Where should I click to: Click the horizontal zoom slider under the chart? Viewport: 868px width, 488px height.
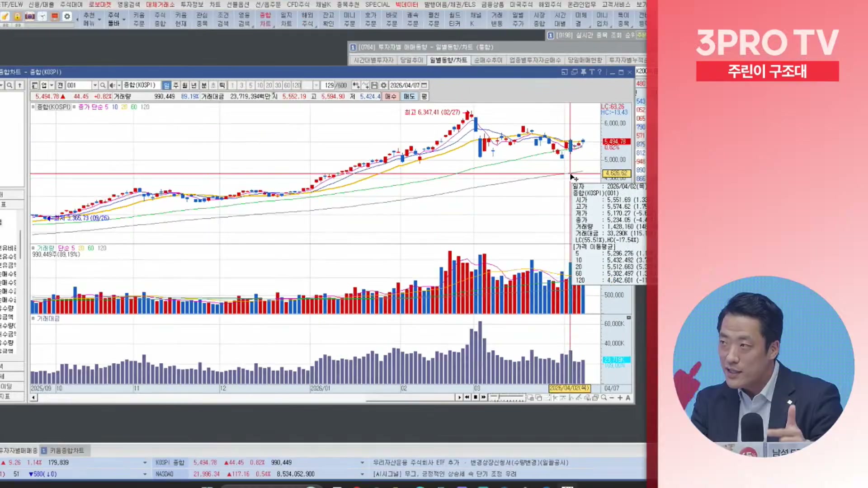pyautogui.click(x=506, y=397)
